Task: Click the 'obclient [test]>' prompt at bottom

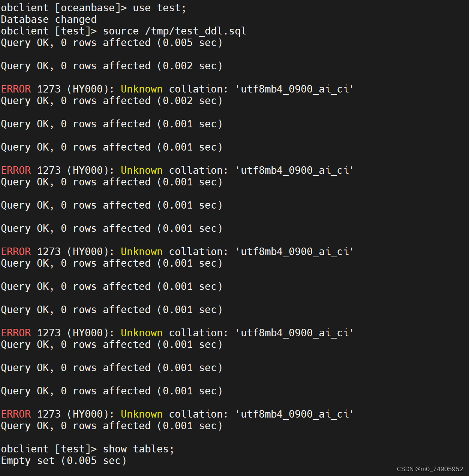Action: pyautogui.click(x=49, y=449)
